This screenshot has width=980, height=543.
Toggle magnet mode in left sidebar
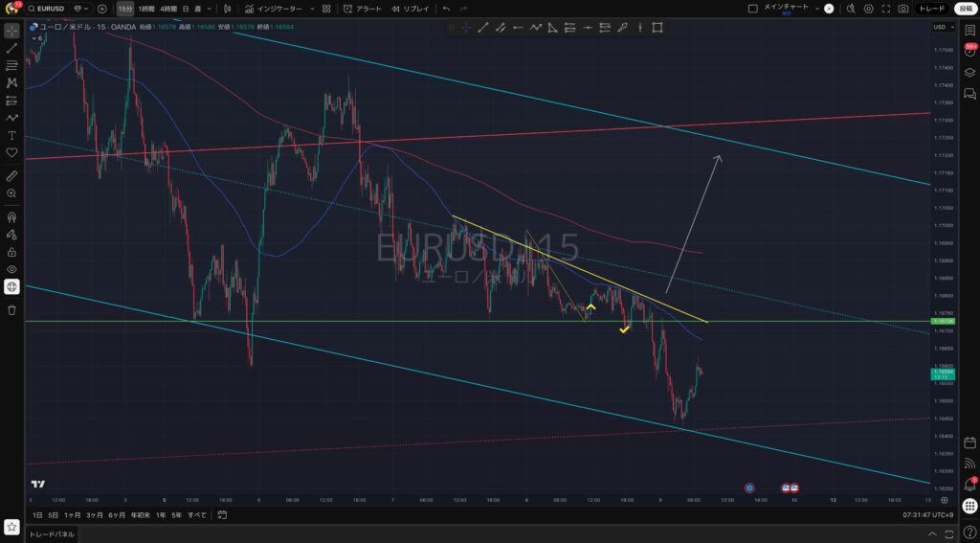click(11, 217)
